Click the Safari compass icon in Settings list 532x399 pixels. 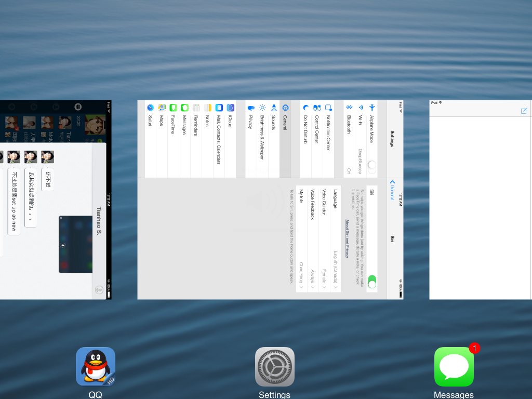click(150, 108)
